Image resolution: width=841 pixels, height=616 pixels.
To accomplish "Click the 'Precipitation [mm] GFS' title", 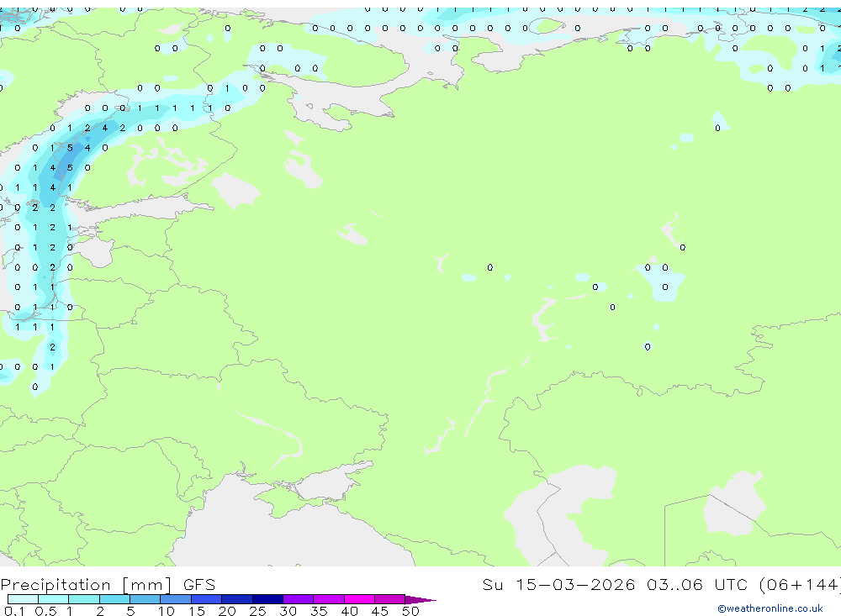I will (108, 584).
